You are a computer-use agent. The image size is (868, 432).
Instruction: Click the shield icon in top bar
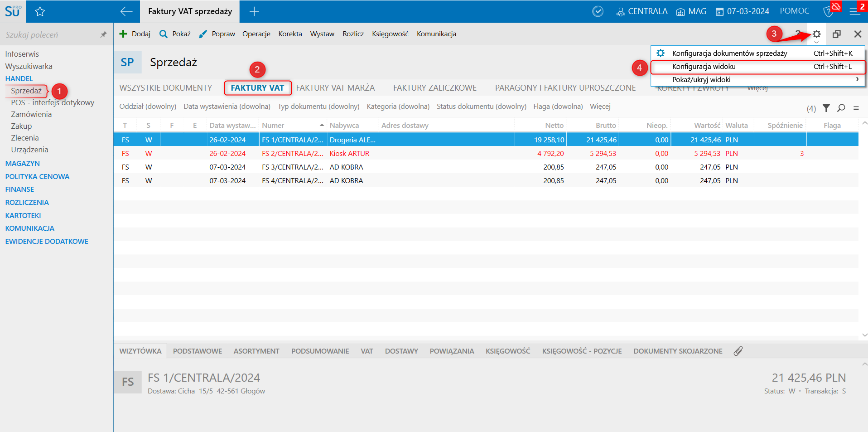(829, 12)
